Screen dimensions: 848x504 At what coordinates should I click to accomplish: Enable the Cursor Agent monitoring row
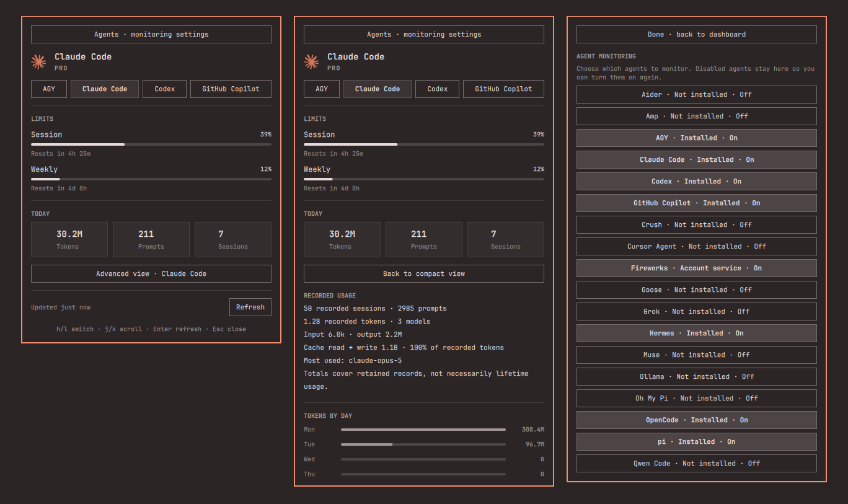[697, 247]
